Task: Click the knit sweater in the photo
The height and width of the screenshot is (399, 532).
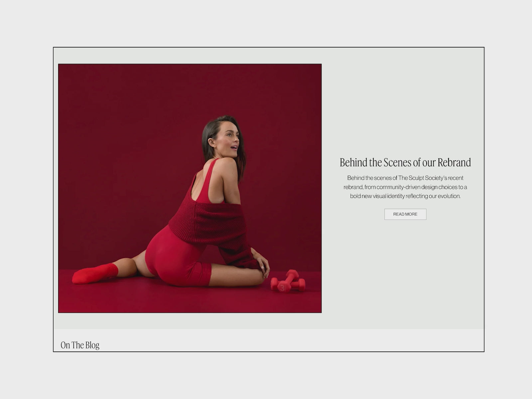Action: tap(213, 226)
